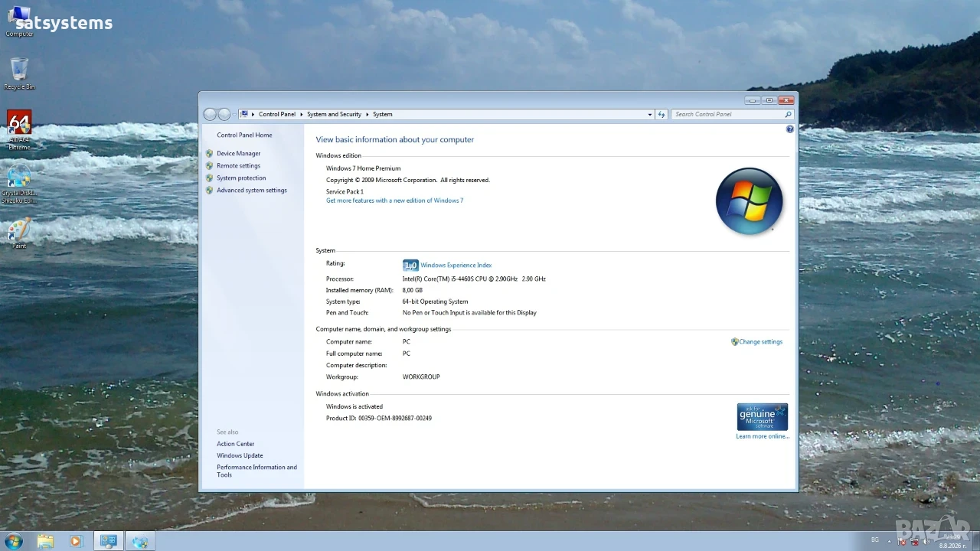Select the System breadcrumb segment
The image size is (980, 551).
point(383,114)
